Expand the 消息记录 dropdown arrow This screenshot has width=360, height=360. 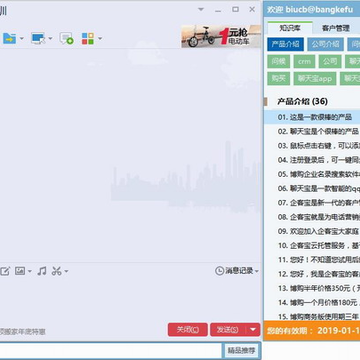point(257,272)
